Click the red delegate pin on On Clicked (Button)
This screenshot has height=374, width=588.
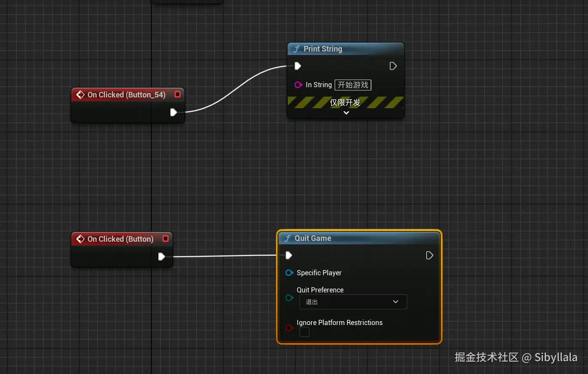click(166, 239)
